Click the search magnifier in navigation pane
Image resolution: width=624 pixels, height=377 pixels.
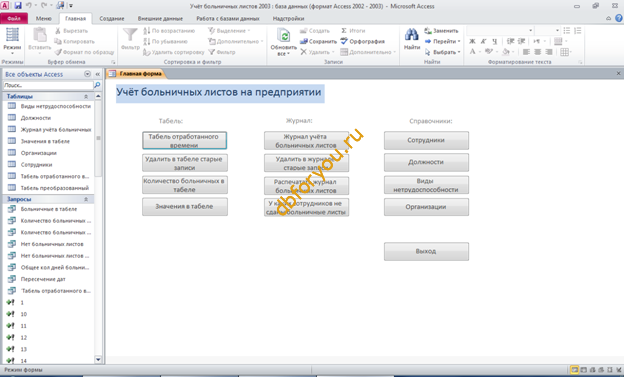coord(97,85)
